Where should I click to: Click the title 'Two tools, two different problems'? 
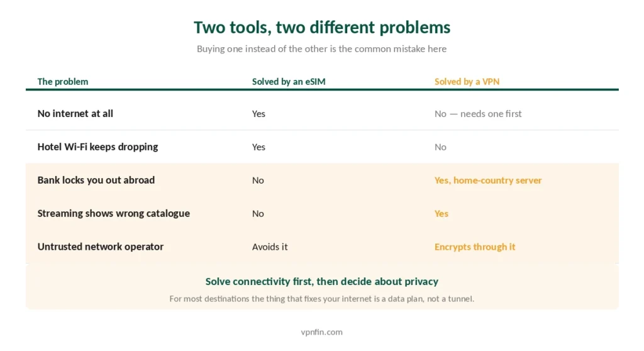pos(321,28)
